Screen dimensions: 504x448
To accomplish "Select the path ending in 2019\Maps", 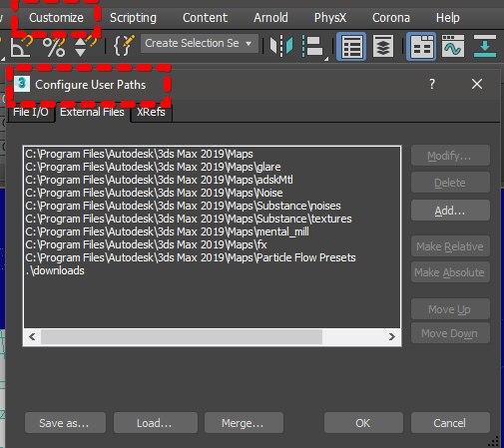I will [139, 154].
